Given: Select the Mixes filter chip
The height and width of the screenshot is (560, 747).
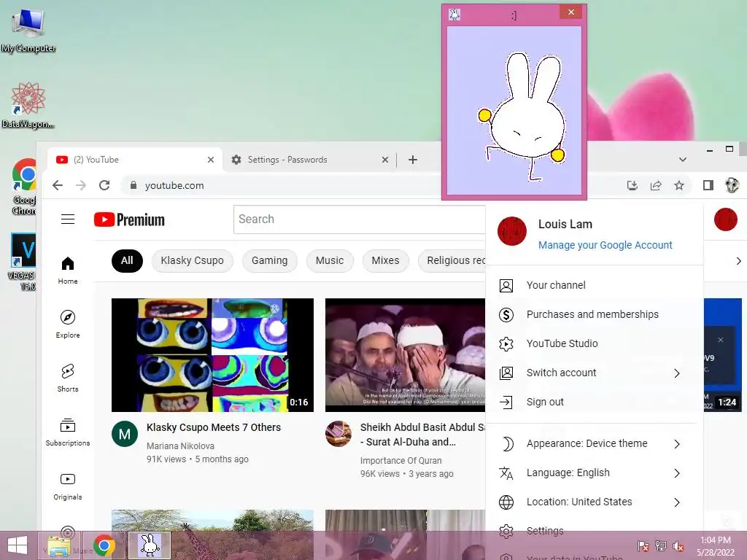Looking at the screenshot, I should pyautogui.click(x=385, y=260).
